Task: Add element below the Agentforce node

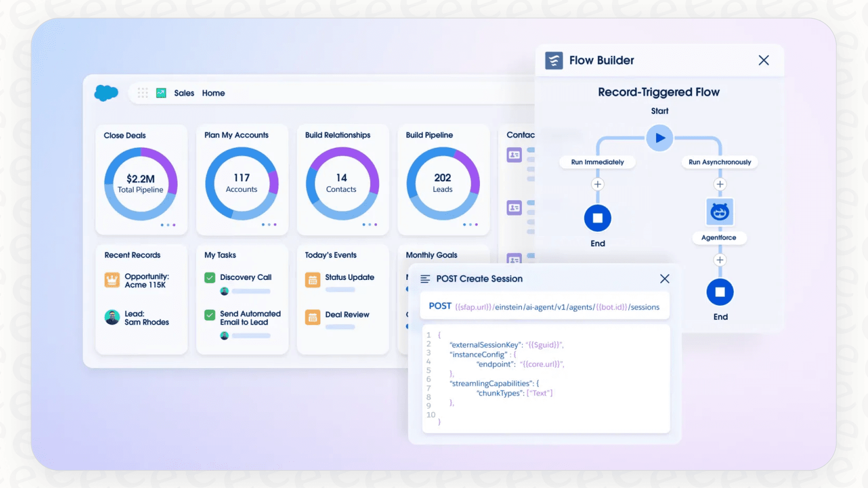Action: pyautogui.click(x=720, y=260)
